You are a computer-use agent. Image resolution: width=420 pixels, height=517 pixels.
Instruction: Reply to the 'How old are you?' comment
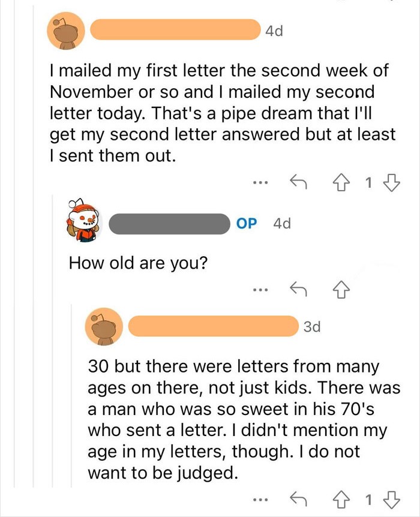[298, 289]
